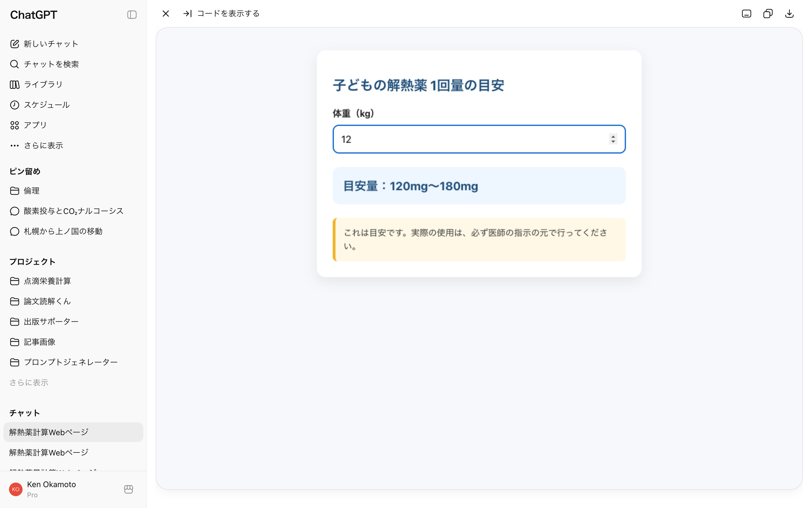
Task: Open the アプリ section
Action: click(x=73, y=125)
